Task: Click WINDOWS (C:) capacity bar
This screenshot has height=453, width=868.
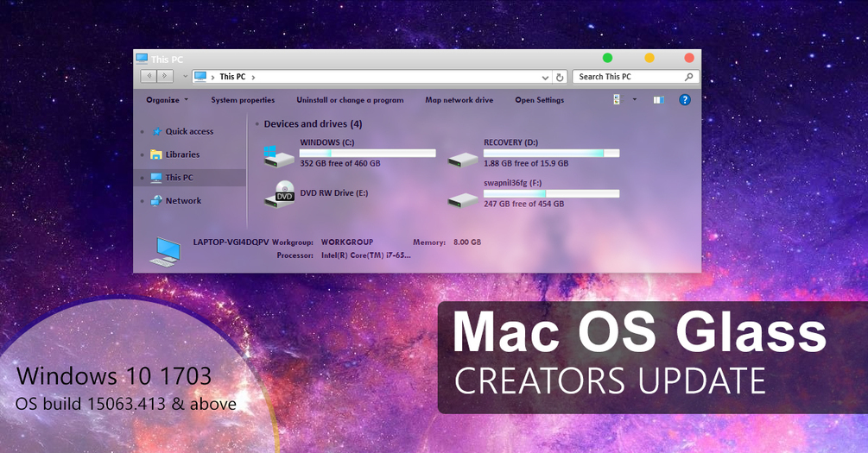Action: 368,154
